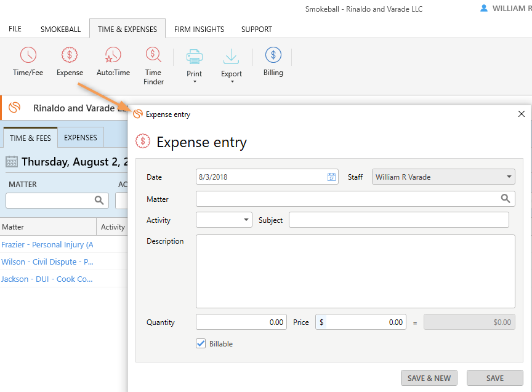Open the Jackson - DUI - Cook Co matter link

[47, 279]
